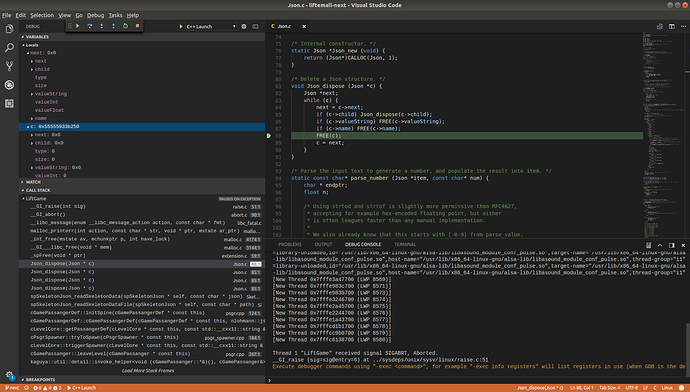Open the editor More Actions ellipsis
This screenshot has height=392, width=690.
click(683, 26)
